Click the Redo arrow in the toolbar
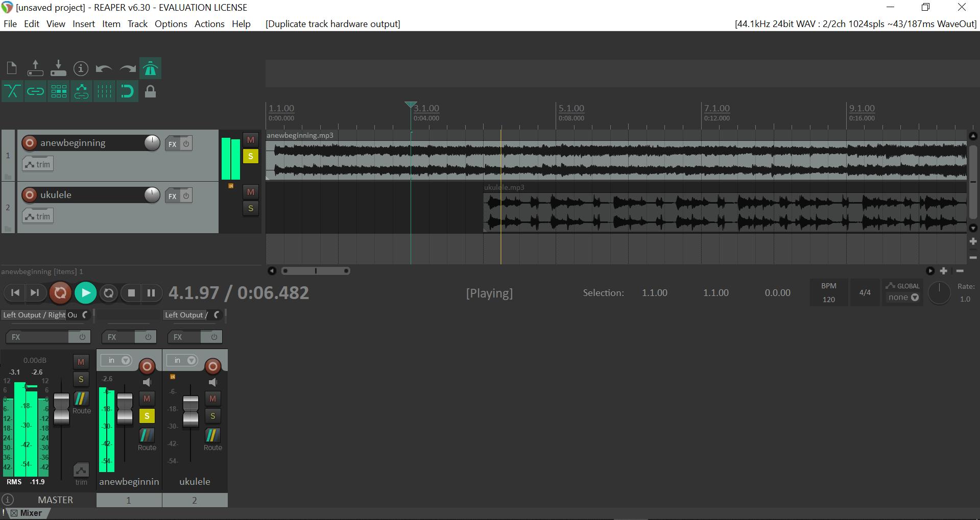 click(127, 68)
